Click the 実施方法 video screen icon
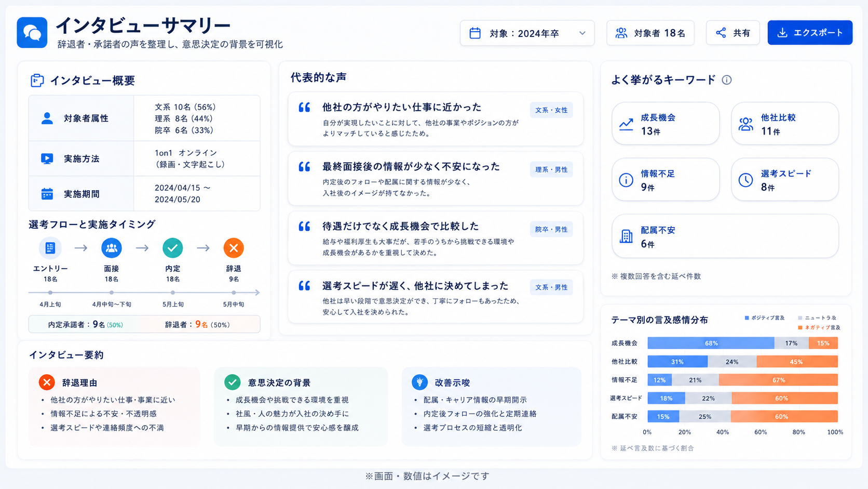 tap(47, 158)
